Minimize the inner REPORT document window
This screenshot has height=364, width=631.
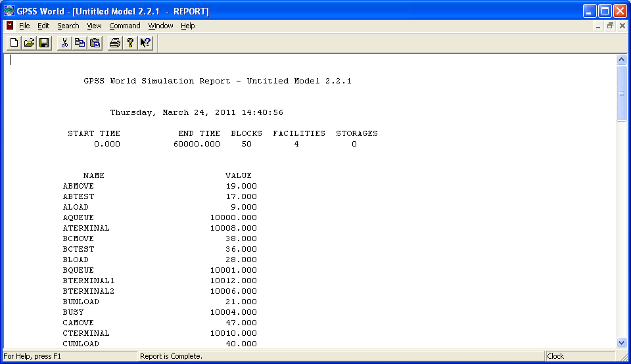point(598,26)
